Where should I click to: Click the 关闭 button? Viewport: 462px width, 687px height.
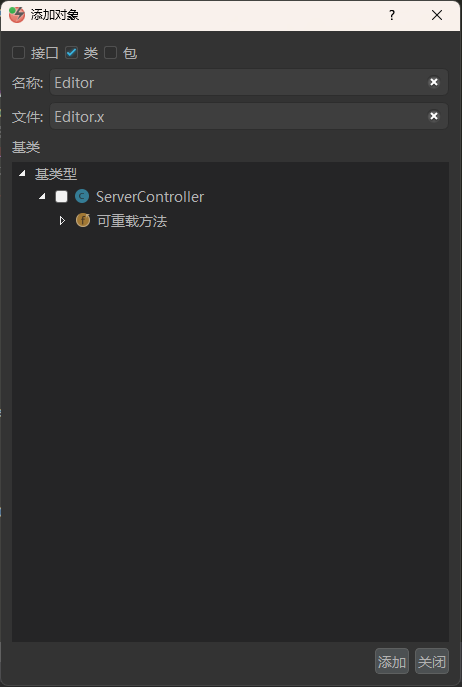pyautogui.click(x=432, y=661)
